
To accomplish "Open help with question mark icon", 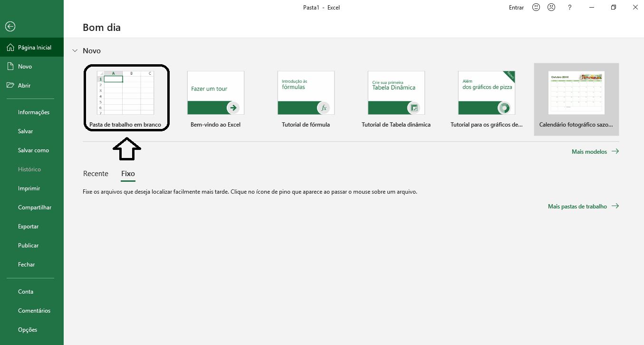I will click(x=569, y=7).
